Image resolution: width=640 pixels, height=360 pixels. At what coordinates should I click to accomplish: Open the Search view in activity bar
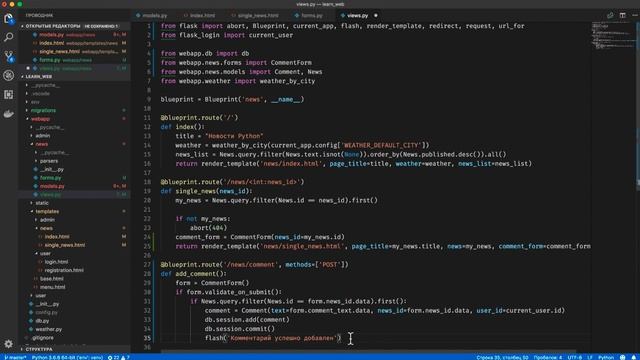(9, 37)
